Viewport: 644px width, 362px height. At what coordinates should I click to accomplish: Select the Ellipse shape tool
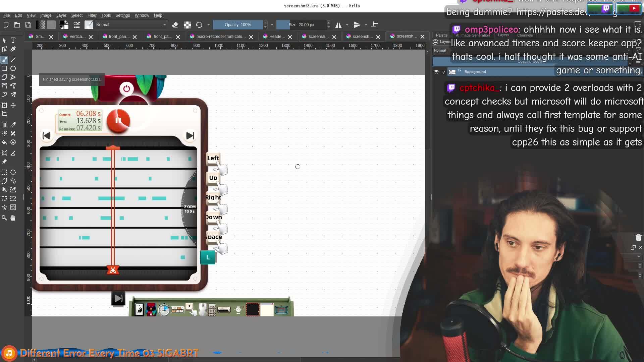[13, 68]
